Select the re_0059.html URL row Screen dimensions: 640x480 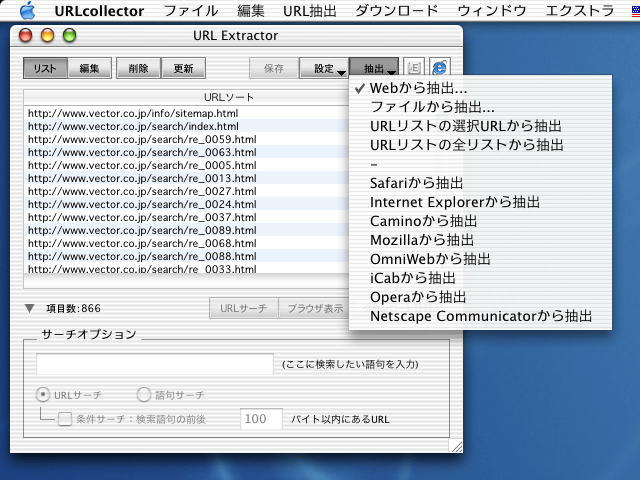tap(187, 139)
